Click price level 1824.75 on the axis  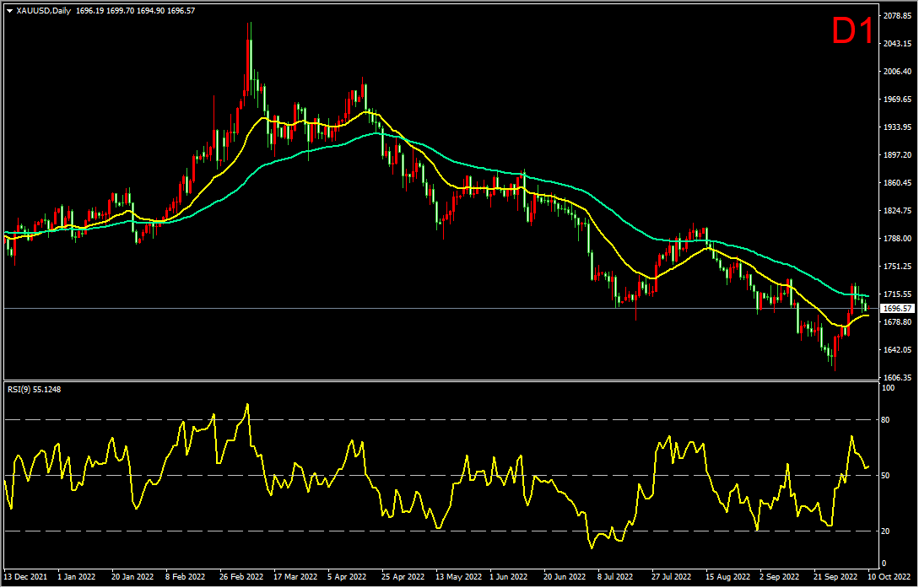pyautogui.click(x=897, y=210)
